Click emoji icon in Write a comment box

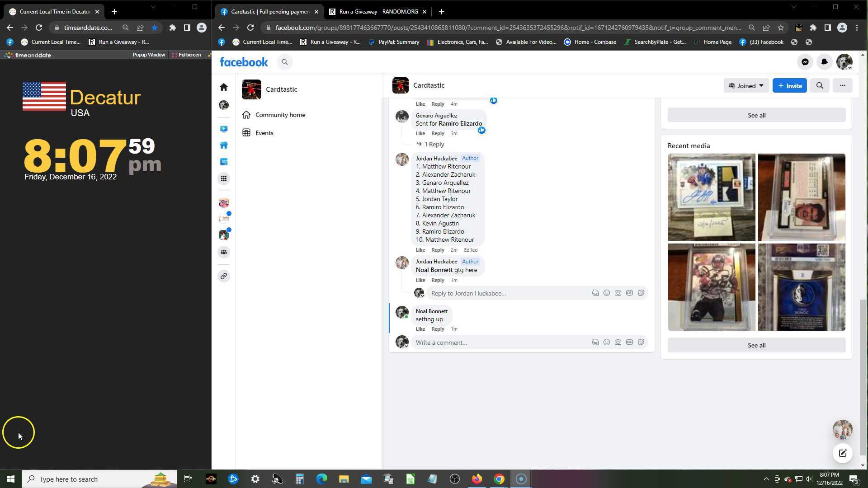[x=607, y=343]
